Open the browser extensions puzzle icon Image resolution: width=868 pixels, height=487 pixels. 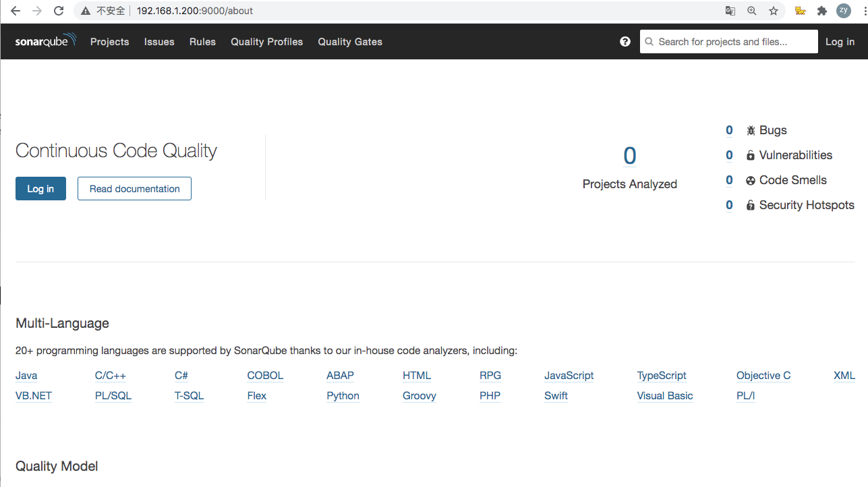[821, 11]
